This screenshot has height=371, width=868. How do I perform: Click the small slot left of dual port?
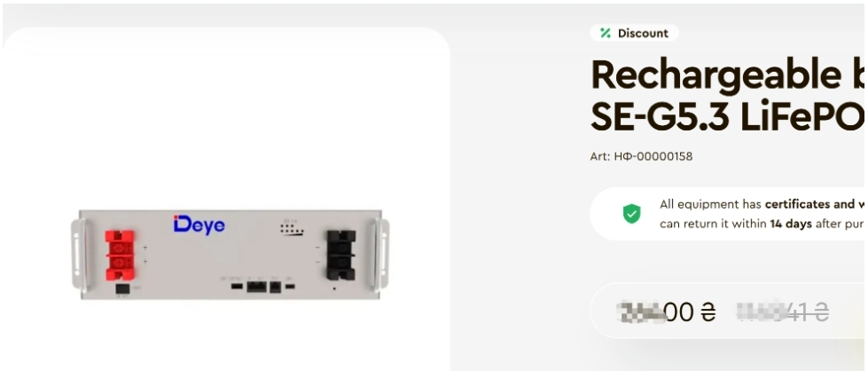coord(237,287)
